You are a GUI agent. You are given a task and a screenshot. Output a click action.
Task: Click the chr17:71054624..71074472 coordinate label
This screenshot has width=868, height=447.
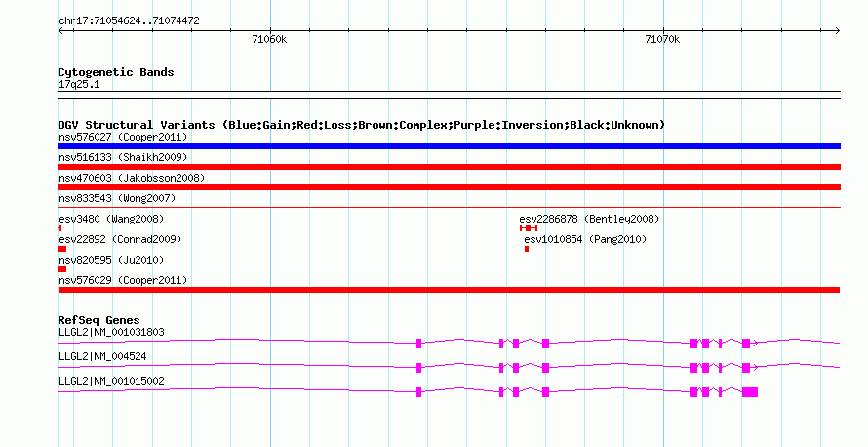tap(129, 21)
